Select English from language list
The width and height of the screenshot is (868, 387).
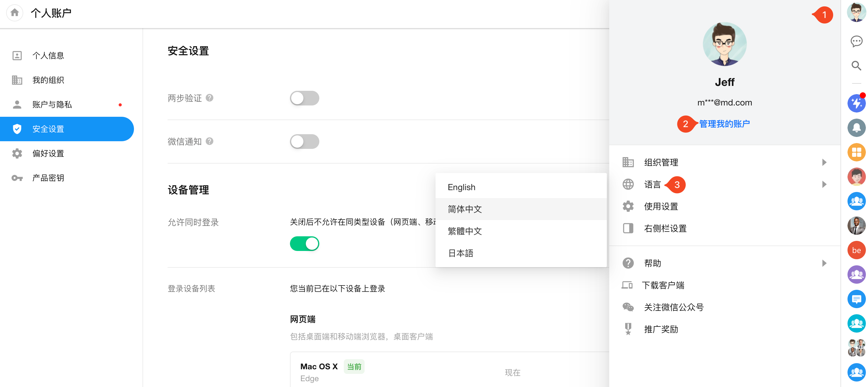point(461,187)
